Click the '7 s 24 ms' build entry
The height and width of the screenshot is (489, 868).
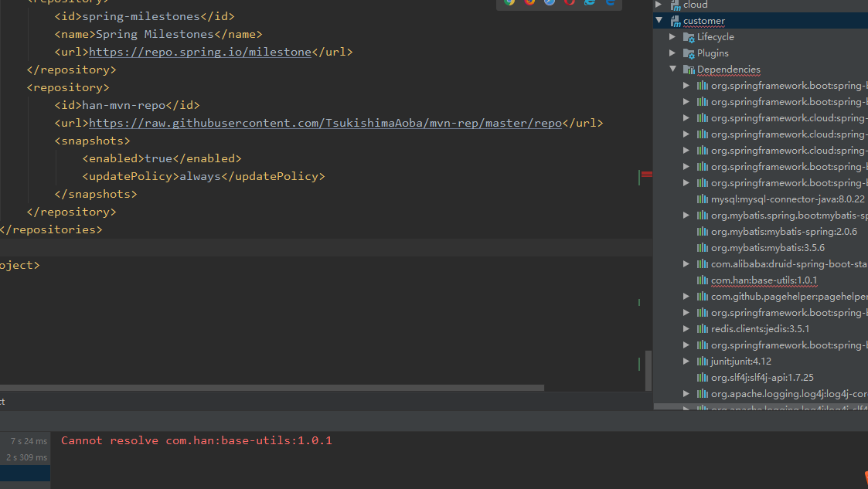tap(29, 441)
